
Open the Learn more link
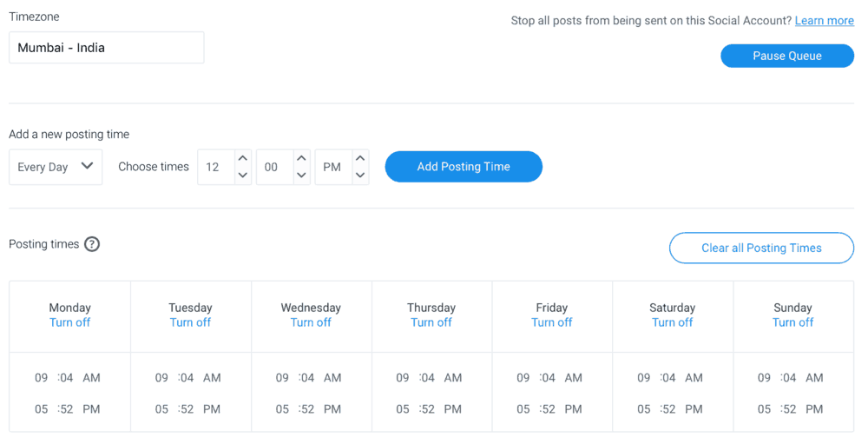click(x=825, y=21)
